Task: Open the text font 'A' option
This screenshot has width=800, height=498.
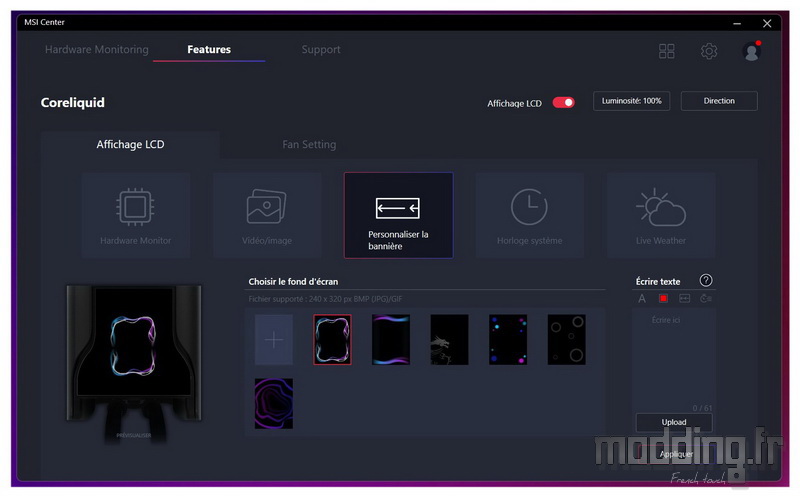Action: (642, 298)
